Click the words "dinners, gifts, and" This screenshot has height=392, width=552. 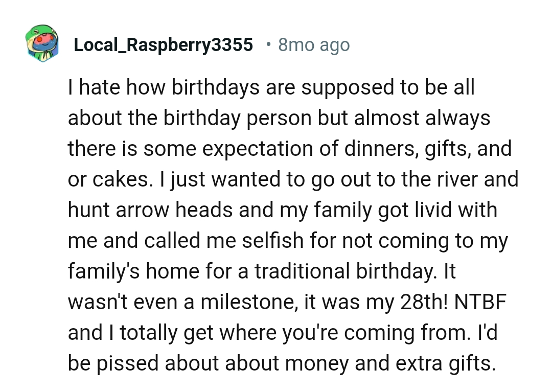click(432, 149)
